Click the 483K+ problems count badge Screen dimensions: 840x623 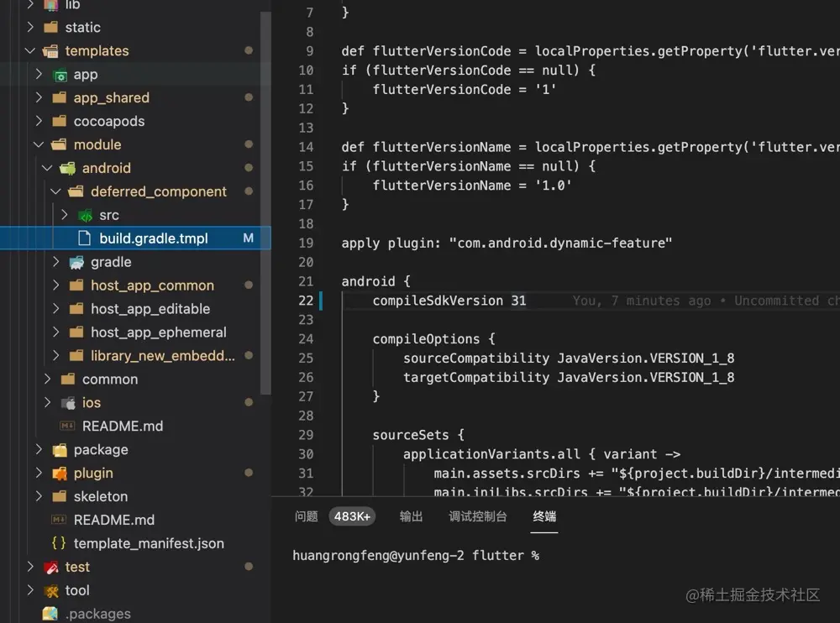pos(352,516)
